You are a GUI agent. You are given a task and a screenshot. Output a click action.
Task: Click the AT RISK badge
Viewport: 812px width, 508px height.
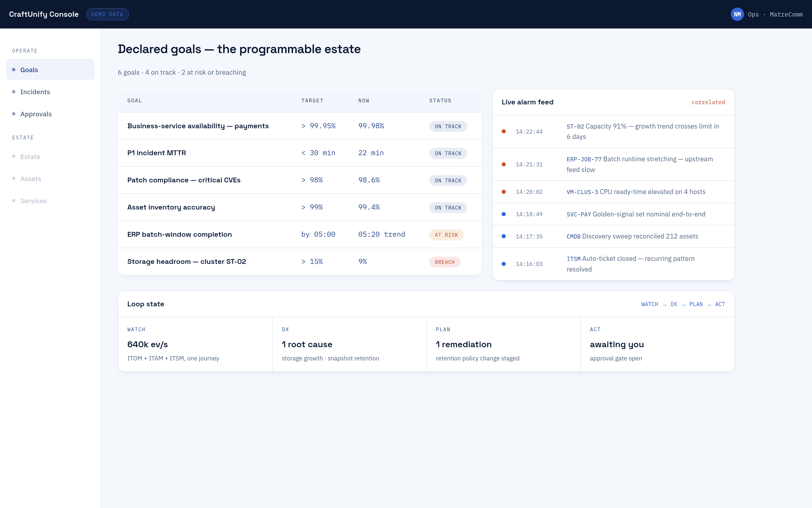tap(446, 235)
